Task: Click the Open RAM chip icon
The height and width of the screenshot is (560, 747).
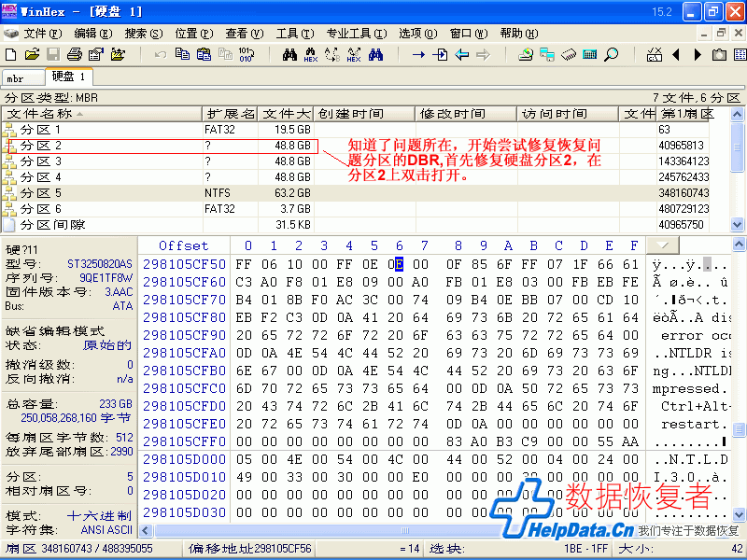Action: pos(569,54)
